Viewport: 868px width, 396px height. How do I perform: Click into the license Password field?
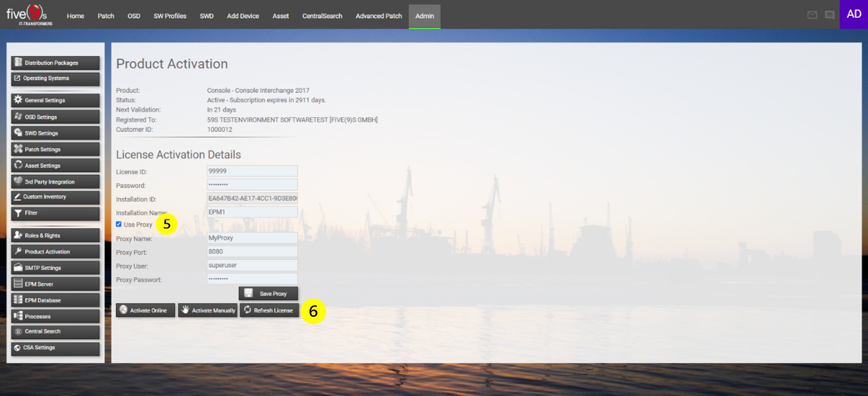tap(252, 184)
